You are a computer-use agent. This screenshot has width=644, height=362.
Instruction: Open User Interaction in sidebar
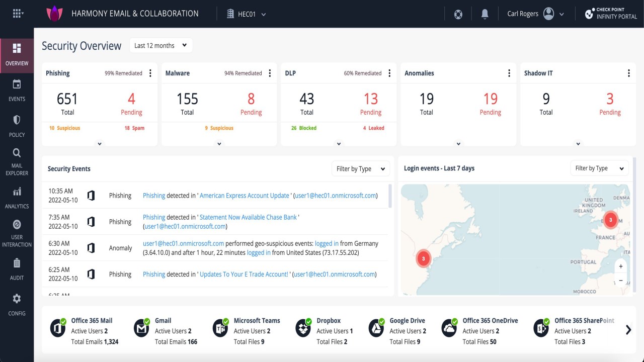[x=17, y=234]
